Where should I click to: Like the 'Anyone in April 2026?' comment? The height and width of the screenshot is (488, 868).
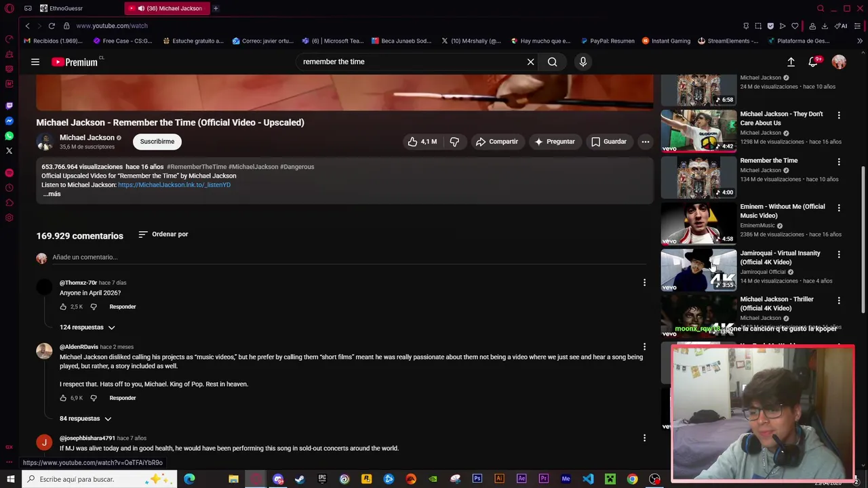coord(63,307)
